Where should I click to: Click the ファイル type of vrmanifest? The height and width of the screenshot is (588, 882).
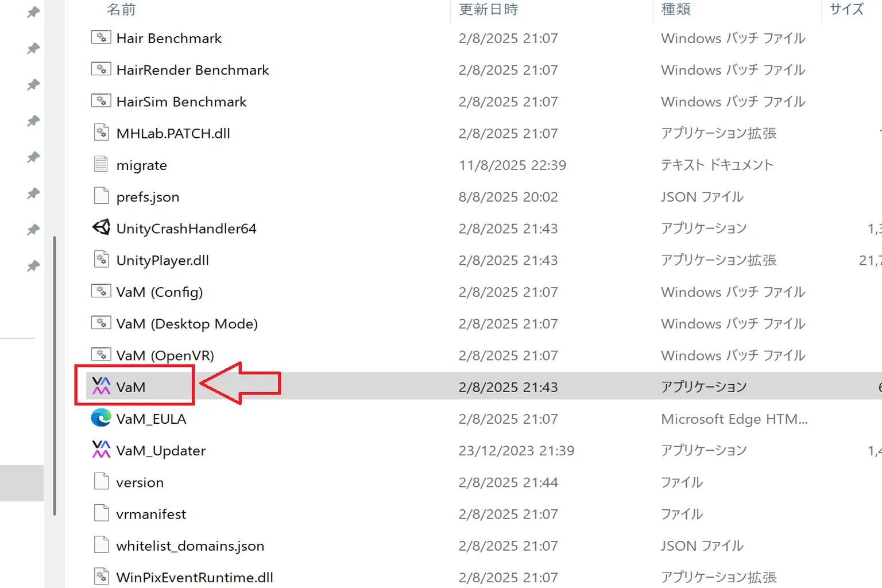point(682,514)
